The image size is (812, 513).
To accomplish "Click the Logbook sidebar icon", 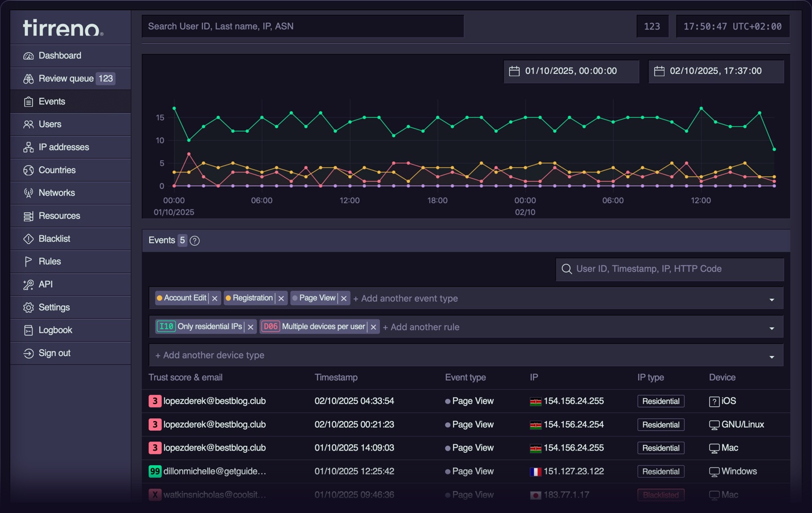I will (x=28, y=330).
